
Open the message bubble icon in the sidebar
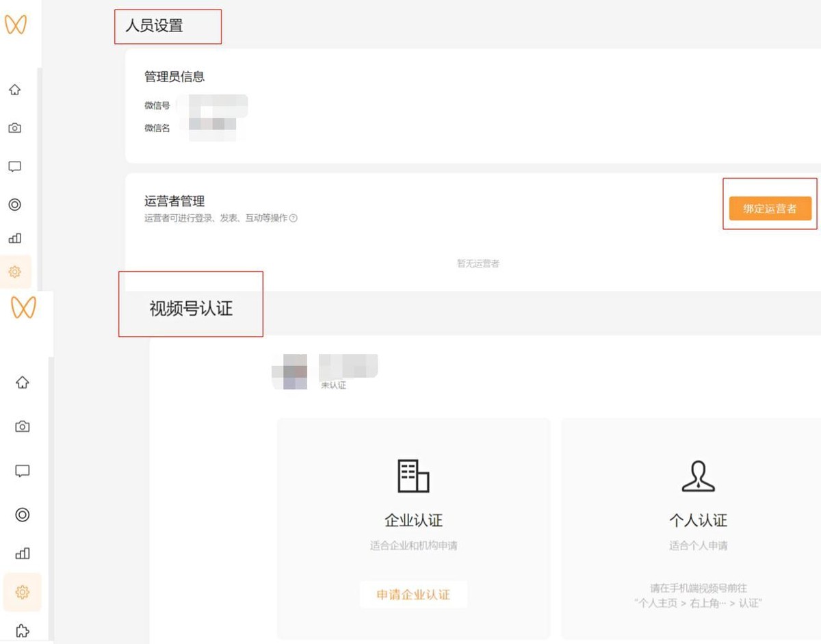[14, 166]
